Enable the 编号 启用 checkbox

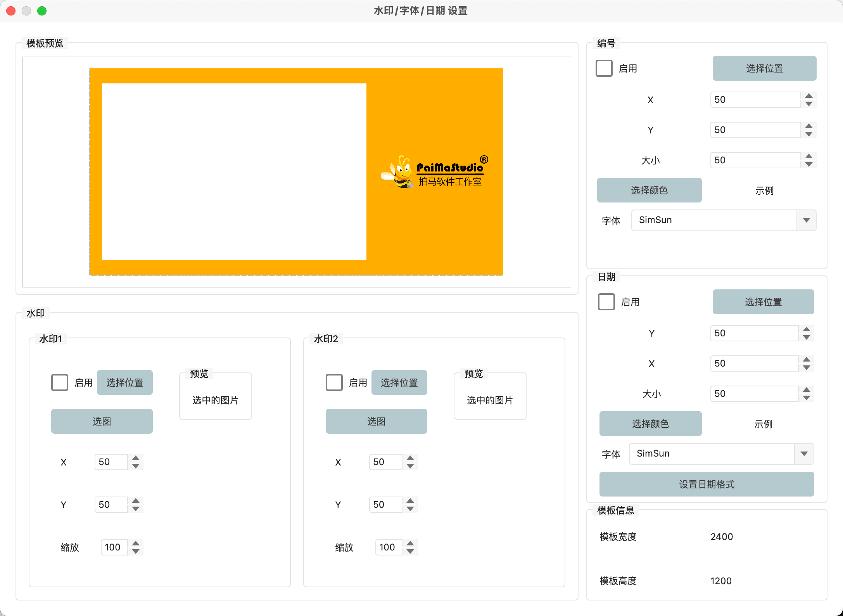coord(604,68)
